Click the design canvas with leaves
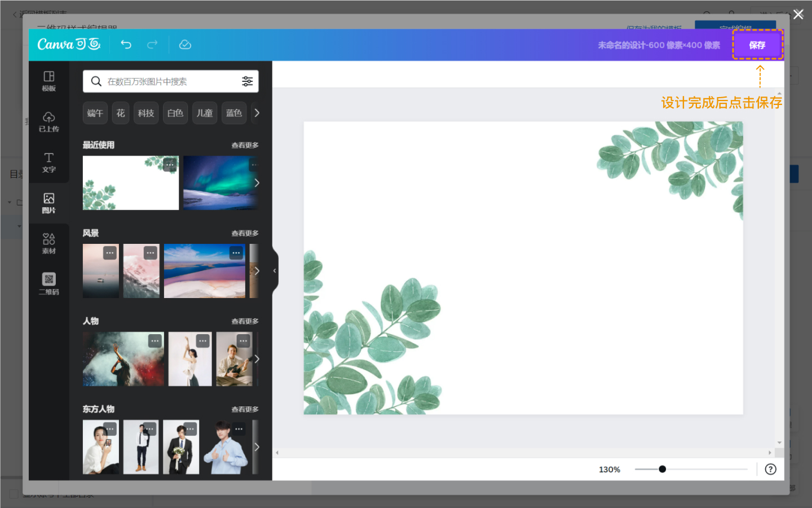The width and height of the screenshot is (812, 508). coord(523,268)
